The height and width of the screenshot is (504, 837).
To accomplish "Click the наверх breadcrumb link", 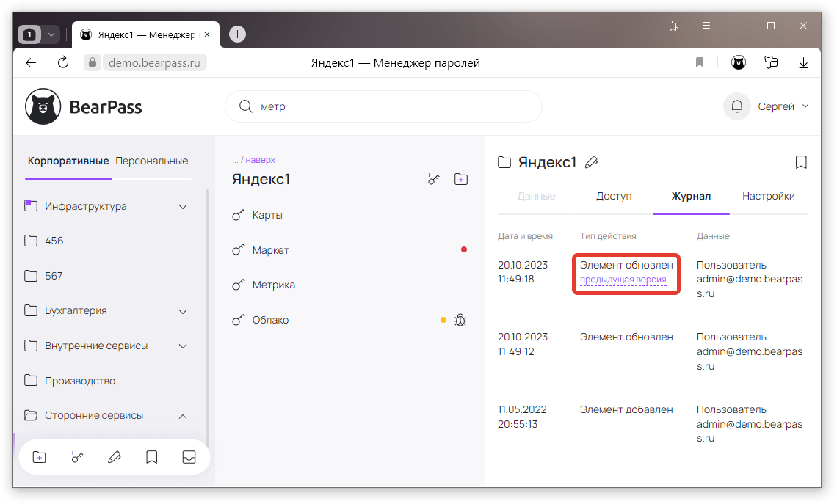I will coord(260,159).
